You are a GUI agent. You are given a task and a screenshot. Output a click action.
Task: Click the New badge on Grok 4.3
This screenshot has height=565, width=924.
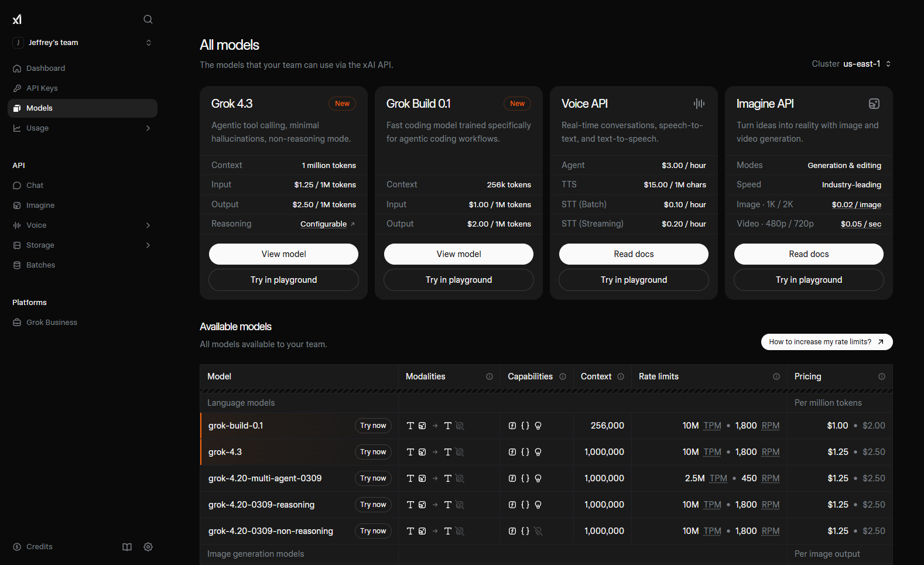pyautogui.click(x=342, y=104)
